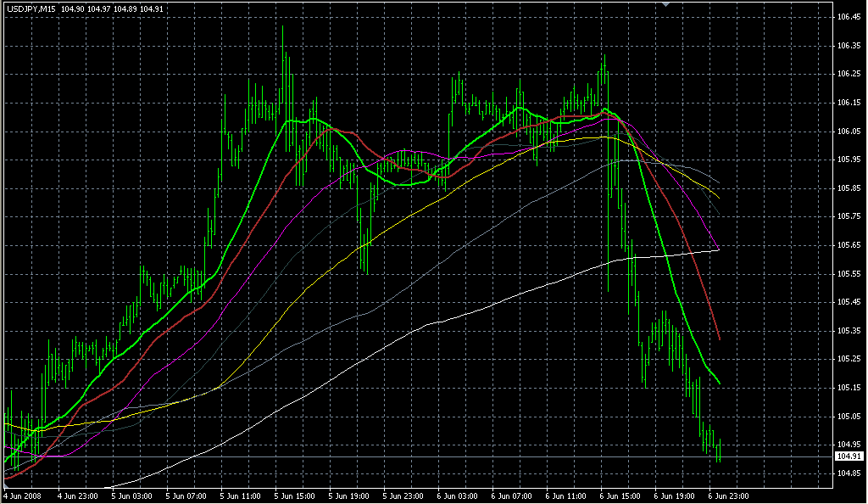Click the highlighted 104.91 current price label
Image resolution: width=868 pixels, height=504 pixels.
(848, 456)
